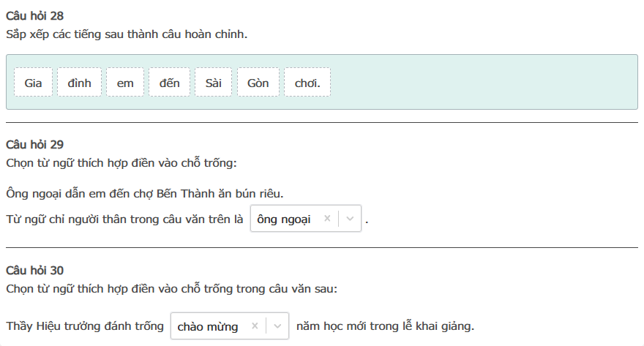Screen dimensions: 644x346
Task: Select the "Gòn" word tile
Action: pyautogui.click(x=258, y=83)
